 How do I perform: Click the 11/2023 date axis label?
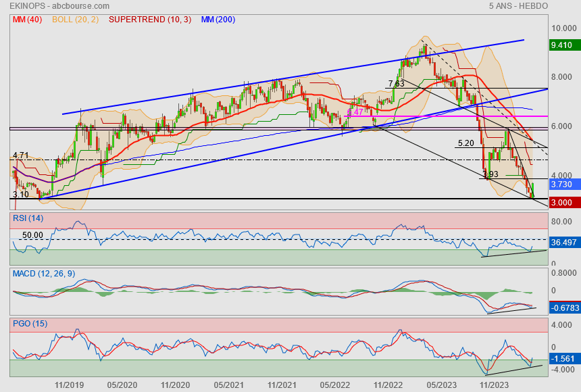[x=495, y=385]
